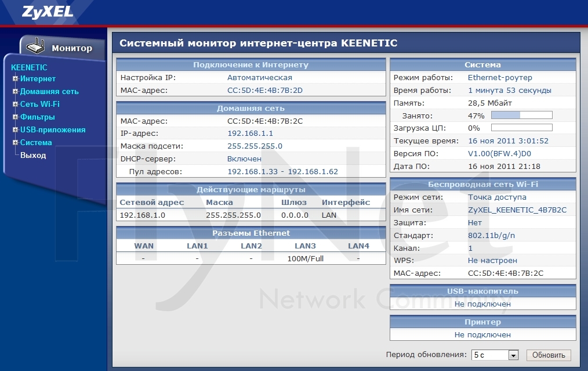Click the Автоматическая IP setting link
Viewport: 588px width, 371px height.
260,78
